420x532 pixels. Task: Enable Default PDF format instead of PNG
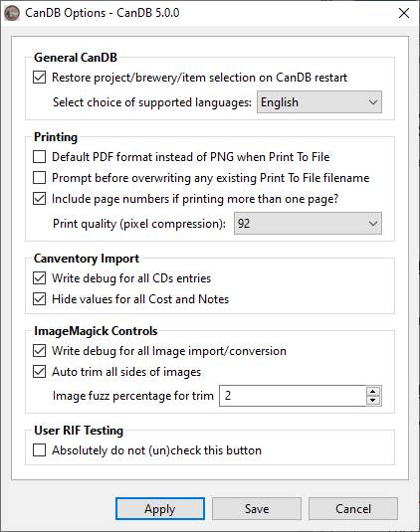[x=40, y=157]
